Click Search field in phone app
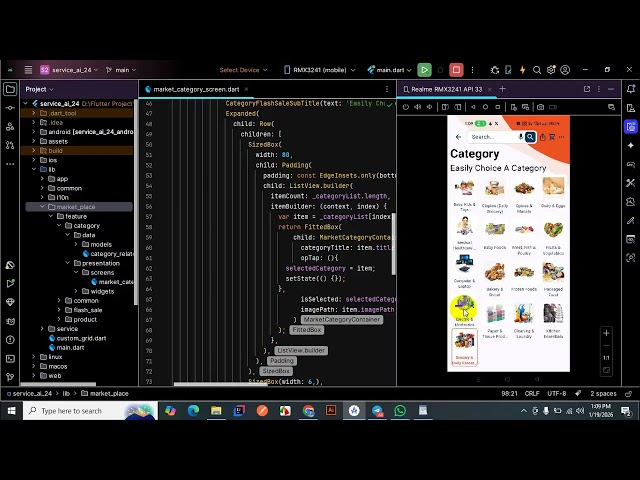Image resolution: width=640 pixels, height=480 pixels. (x=493, y=137)
